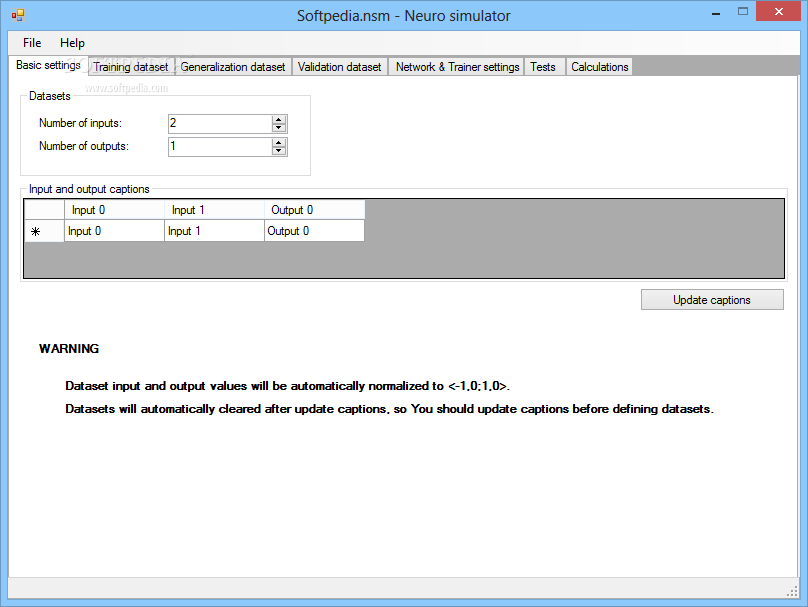Select the Output 0 caption cell

click(x=314, y=231)
